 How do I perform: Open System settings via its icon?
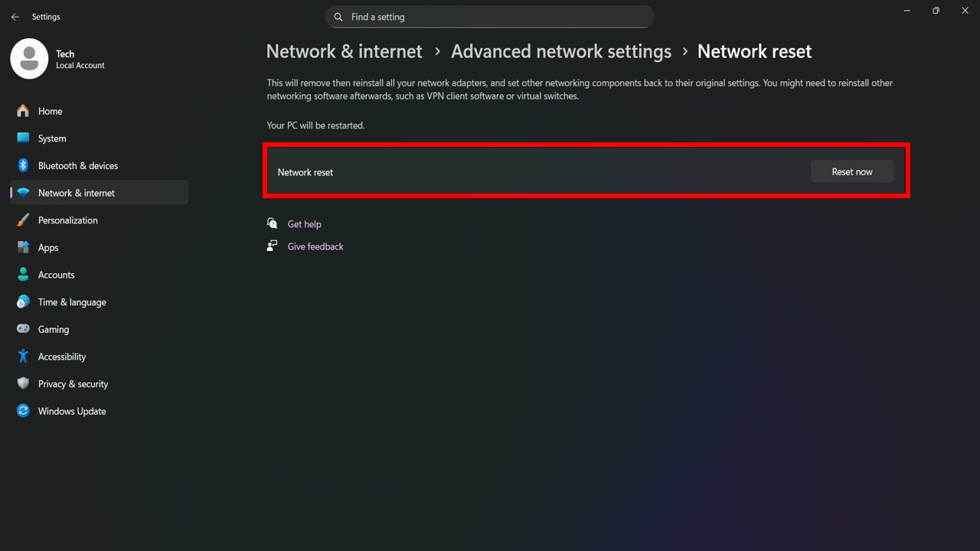[x=23, y=139]
